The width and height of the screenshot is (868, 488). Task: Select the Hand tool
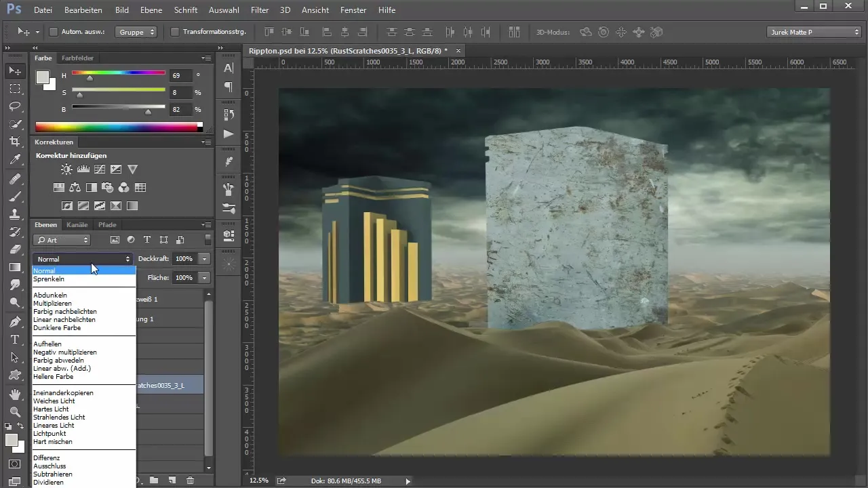tap(15, 393)
